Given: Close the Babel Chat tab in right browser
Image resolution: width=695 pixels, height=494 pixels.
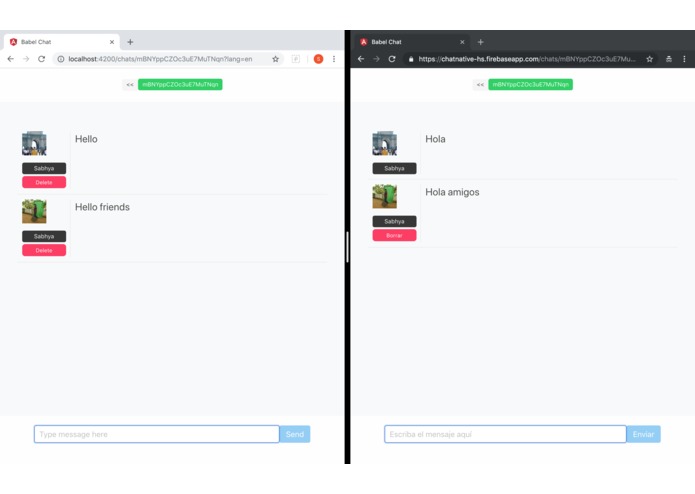Looking at the screenshot, I should pyautogui.click(x=462, y=42).
